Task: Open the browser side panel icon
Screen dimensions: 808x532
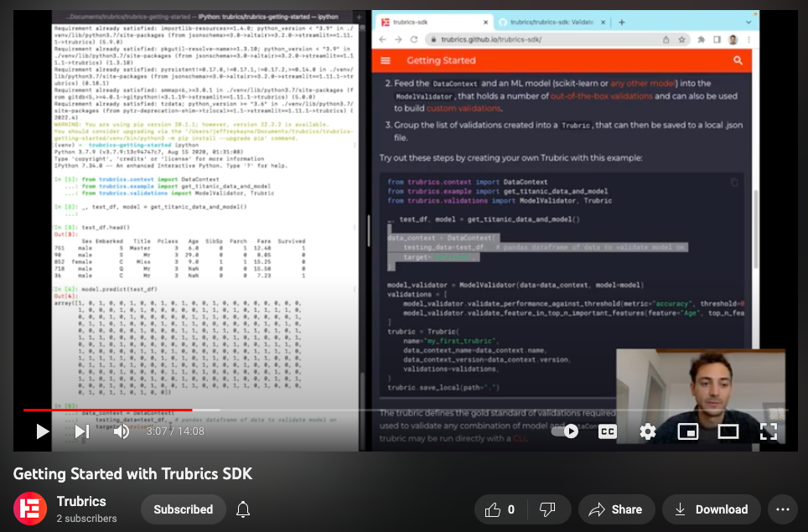Action: [x=717, y=39]
